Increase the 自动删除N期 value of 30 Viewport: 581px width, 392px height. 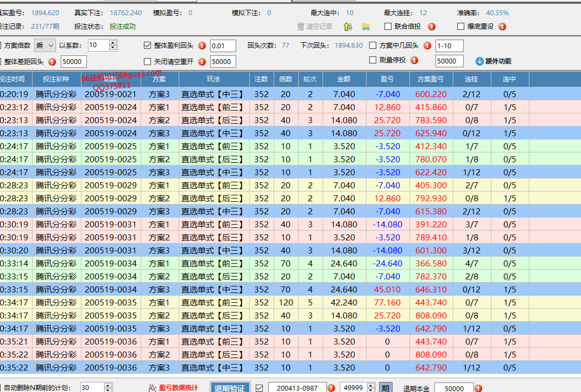click(108, 385)
